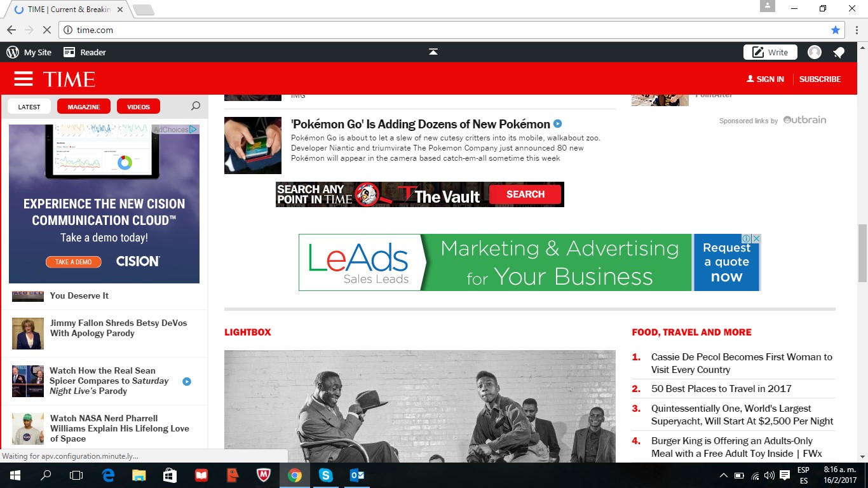This screenshot has width=868, height=488.
Task: Open the WordPress Reader
Action: coord(85,52)
